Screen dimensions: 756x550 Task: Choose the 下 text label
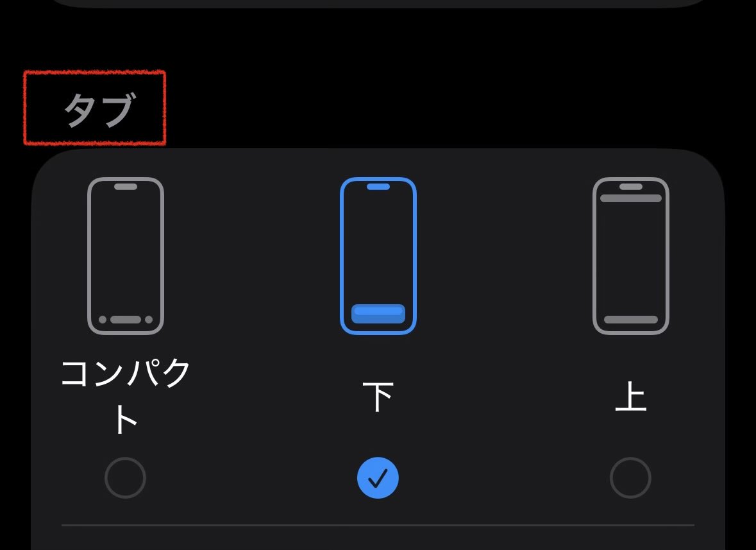coord(378,397)
